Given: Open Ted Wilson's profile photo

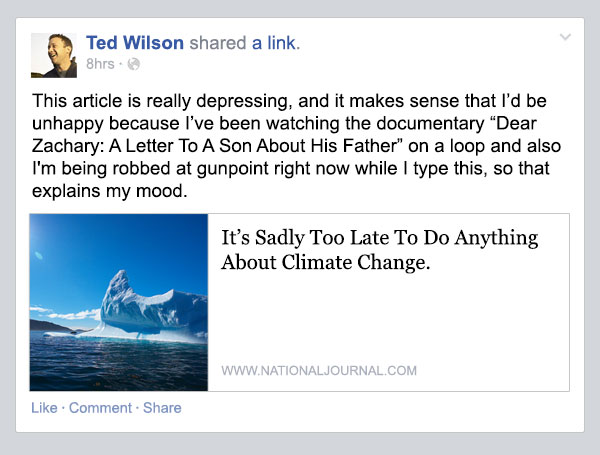Looking at the screenshot, I should [x=54, y=55].
